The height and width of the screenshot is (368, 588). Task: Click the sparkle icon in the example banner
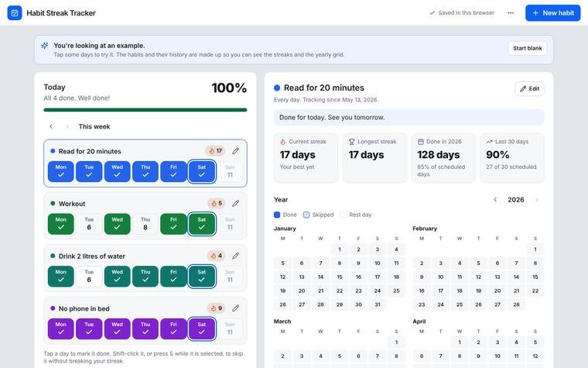(x=45, y=46)
